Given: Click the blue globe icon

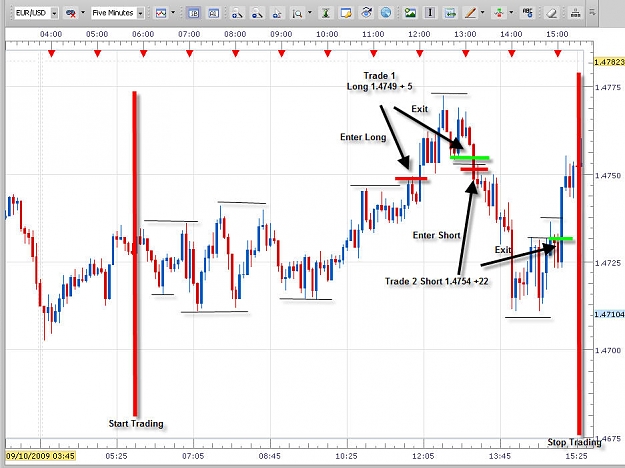Looking at the screenshot, I should (x=386, y=13).
